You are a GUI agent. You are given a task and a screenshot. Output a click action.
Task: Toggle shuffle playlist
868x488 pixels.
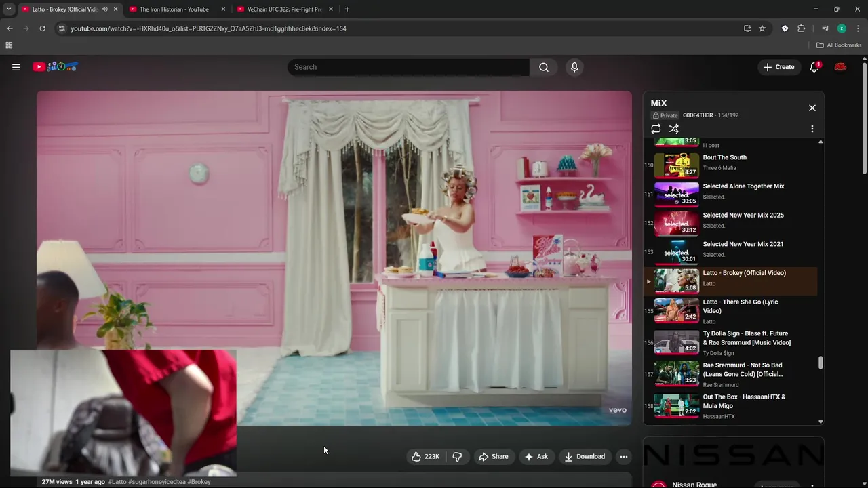673,129
